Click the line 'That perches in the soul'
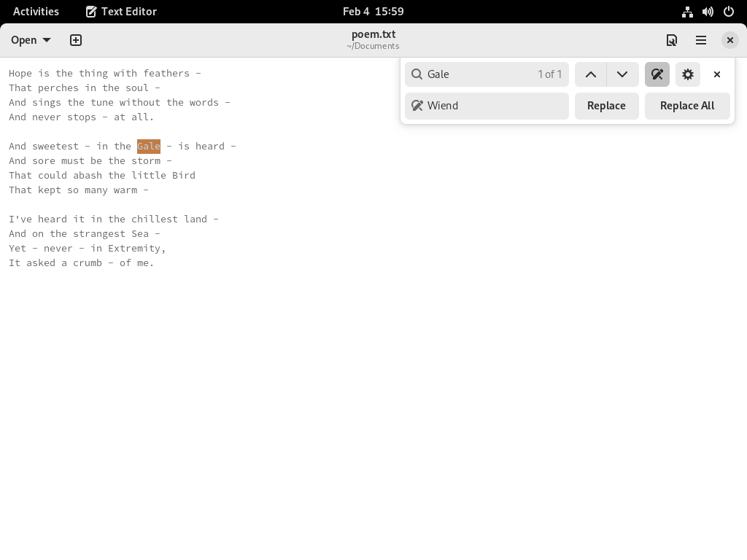This screenshot has width=747, height=560. point(85,88)
